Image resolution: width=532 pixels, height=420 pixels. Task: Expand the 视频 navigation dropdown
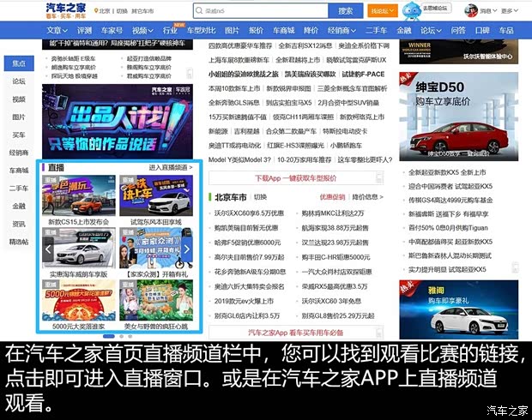pos(142,31)
